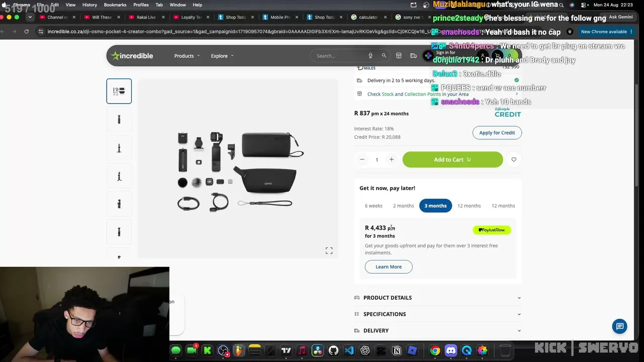Open Discord from the dock
This screenshot has height=362, width=644.
click(x=451, y=350)
